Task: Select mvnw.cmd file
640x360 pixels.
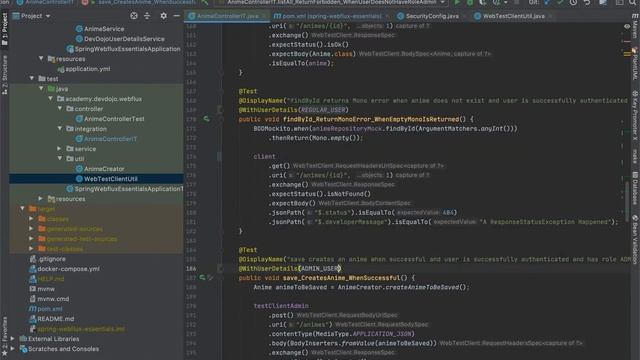Action: (x=53, y=299)
